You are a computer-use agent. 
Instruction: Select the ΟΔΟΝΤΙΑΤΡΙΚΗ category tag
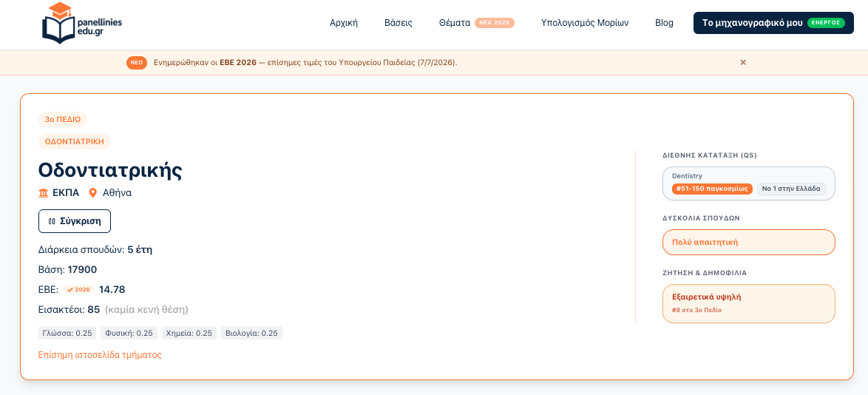pos(75,141)
